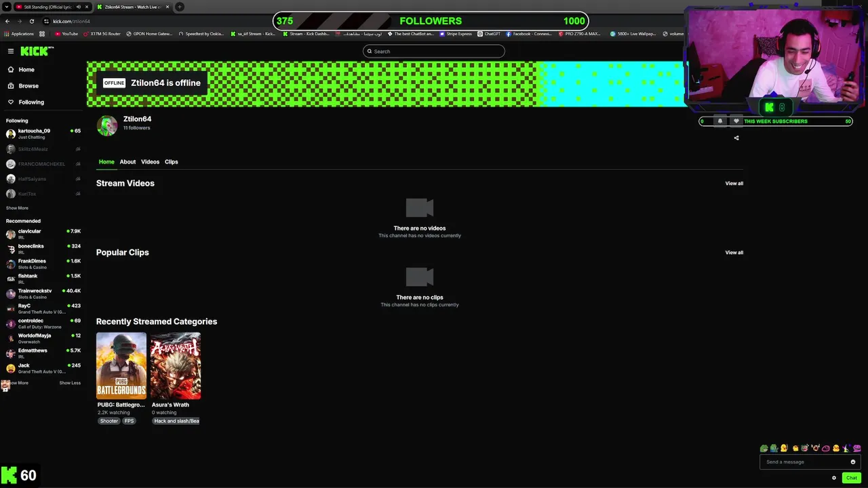Switch to the Clips tab
Viewport: 868px width, 488px height.
171,162
